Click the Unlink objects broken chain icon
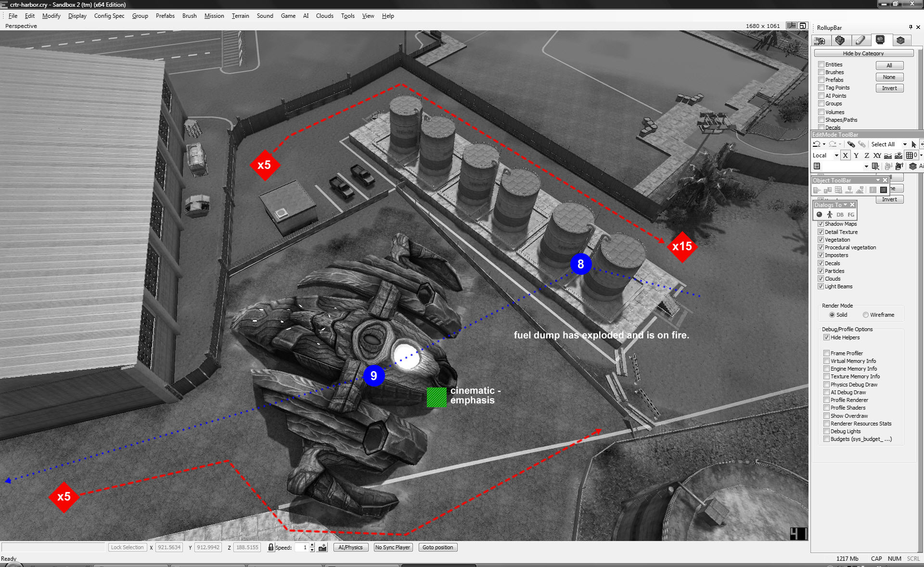The height and width of the screenshot is (567, 924). (x=862, y=144)
